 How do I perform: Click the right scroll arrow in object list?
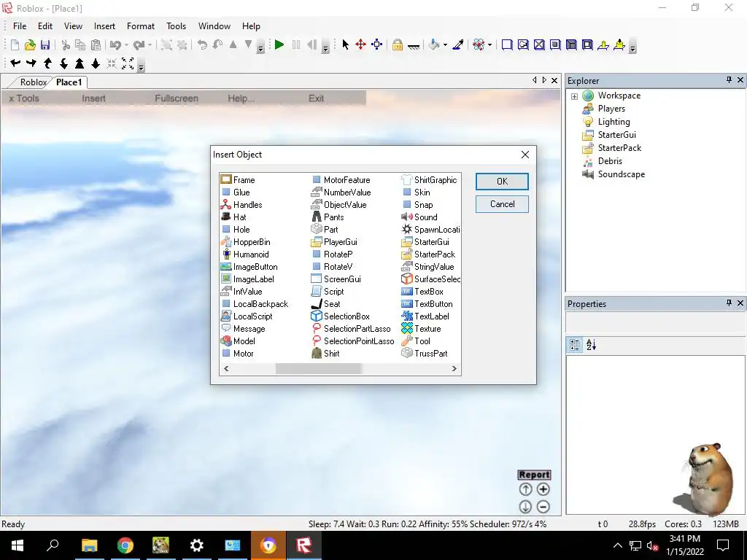point(454,368)
